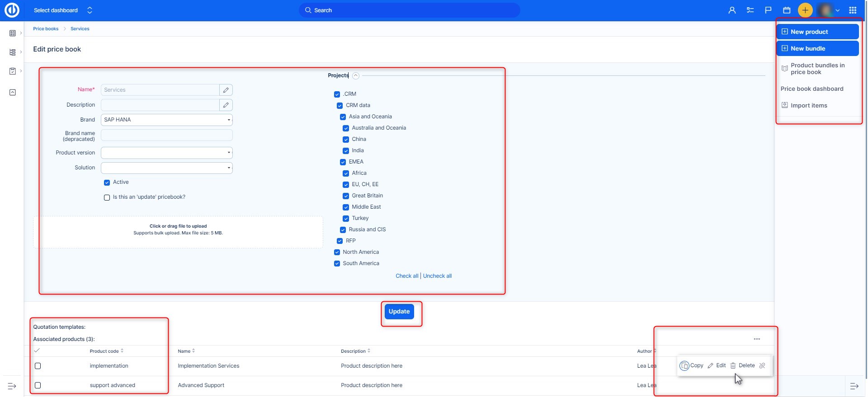The width and height of the screenshot is (868, 397).
Task: Click pencil icon next to Description field
Action: [226, 105]
